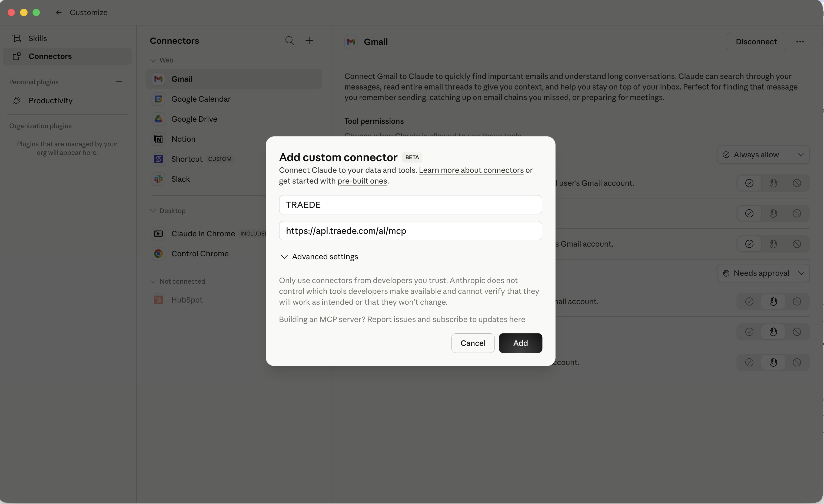The width and height of the screenshot is (824, 504).
Task: Click the Google Drive connector icon
Action: [158, 119]
